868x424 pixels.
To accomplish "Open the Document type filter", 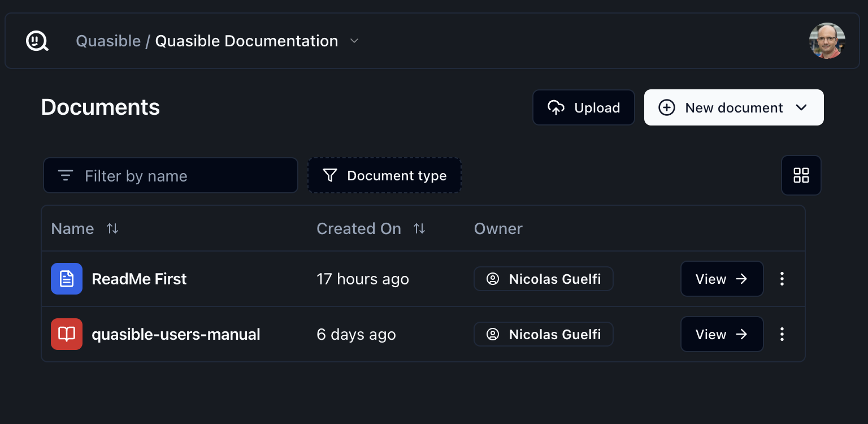I will pos(384,175).
